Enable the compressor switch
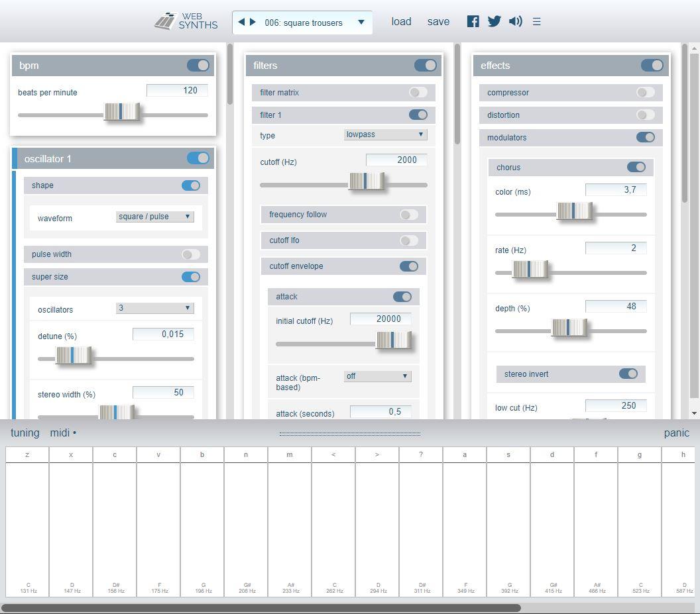Viewport: 700px width, 614px height. point(646,92)
